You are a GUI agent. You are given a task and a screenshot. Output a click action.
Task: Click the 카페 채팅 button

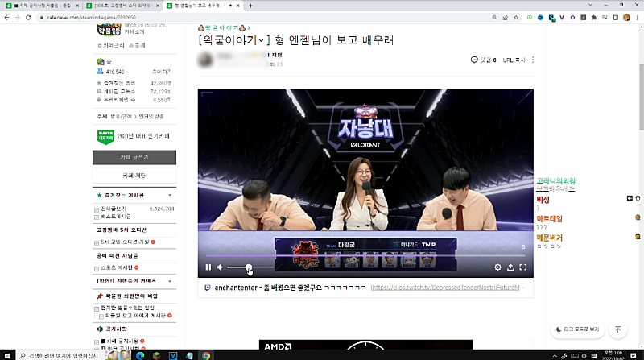coord(134,176)
